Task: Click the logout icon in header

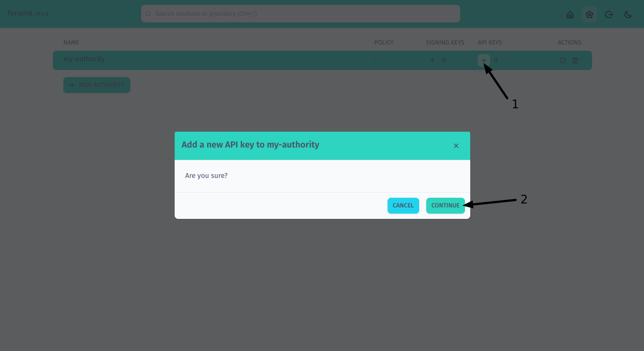Action: [x=609, y=15]
